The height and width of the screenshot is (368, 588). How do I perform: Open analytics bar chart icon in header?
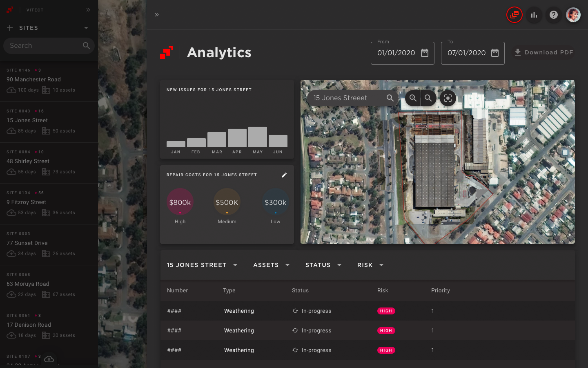tap(534, 15)
